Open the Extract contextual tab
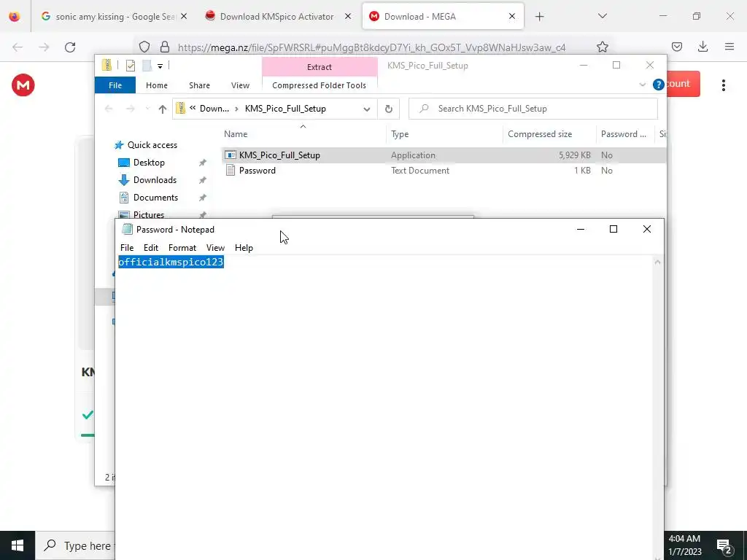Viewport: 747px width, 560px height. [320, 67]
